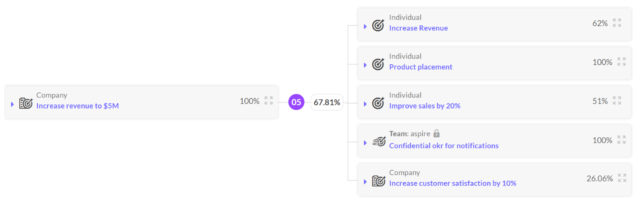The width and height of the screenshot is (644, 202).
Task: Expand the Improve sales by 20% arrow
Action: [x=365, y=104]
